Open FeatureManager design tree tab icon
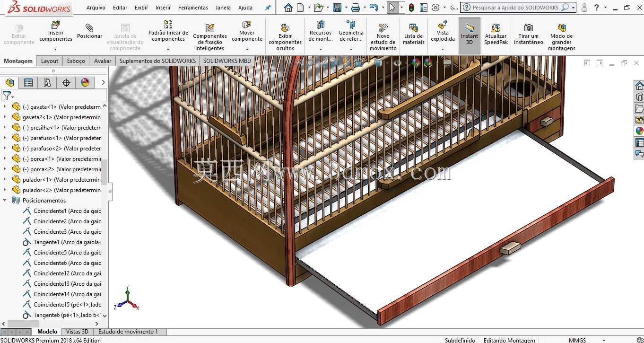Viewport: 644px width, 343px height. [9, 83]
